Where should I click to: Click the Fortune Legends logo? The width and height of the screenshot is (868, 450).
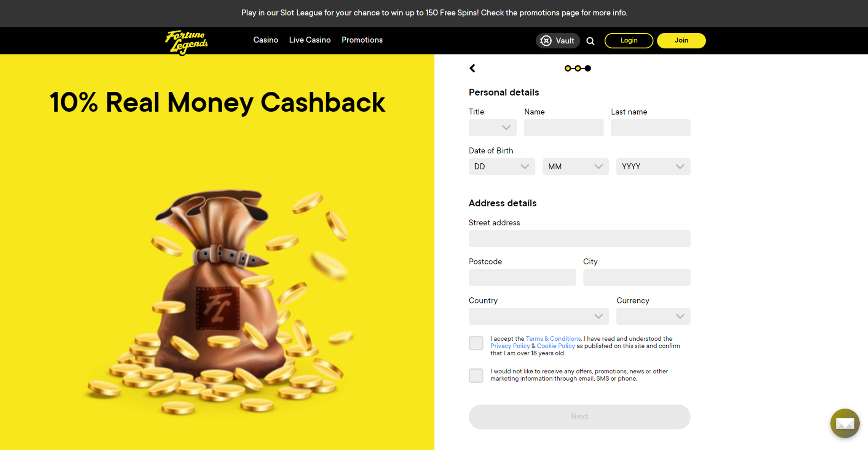coord(187,42)
